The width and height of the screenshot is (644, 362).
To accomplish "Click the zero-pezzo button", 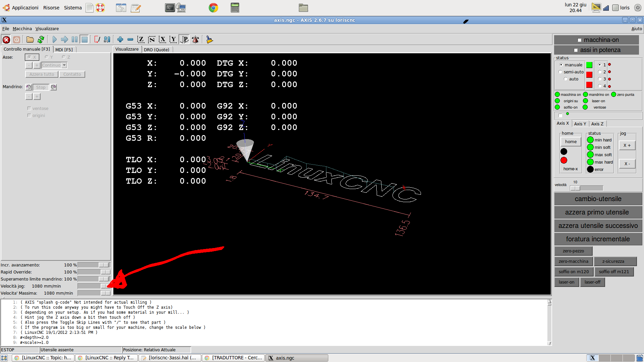I will [x=573, y=251].
